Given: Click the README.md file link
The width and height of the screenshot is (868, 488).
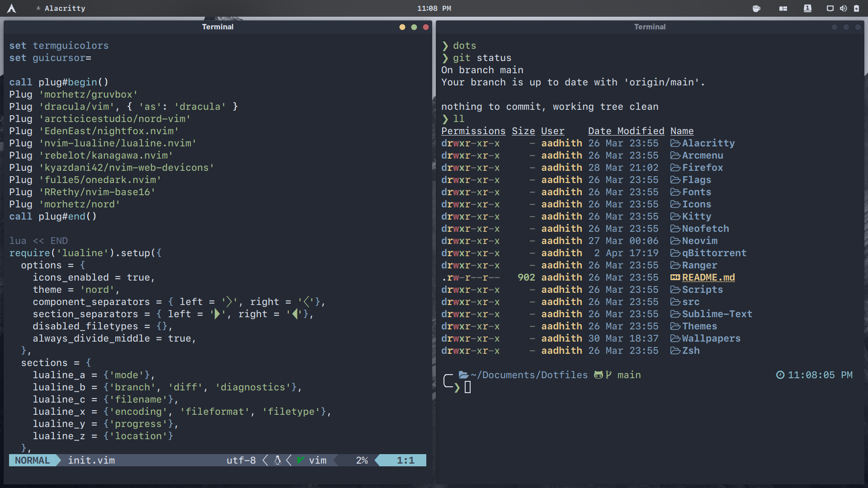Looking at the screenshot, I should (x=708, y=277).
